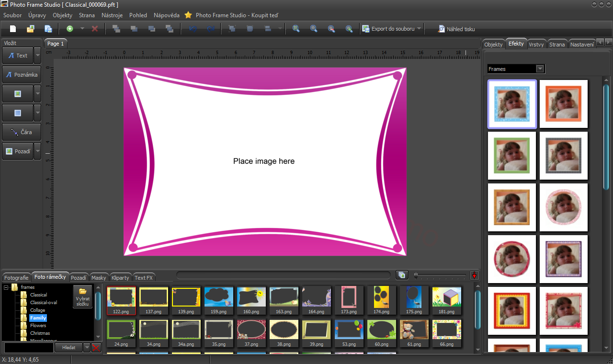Open the Export do souboru dropdown arrow

420,29
